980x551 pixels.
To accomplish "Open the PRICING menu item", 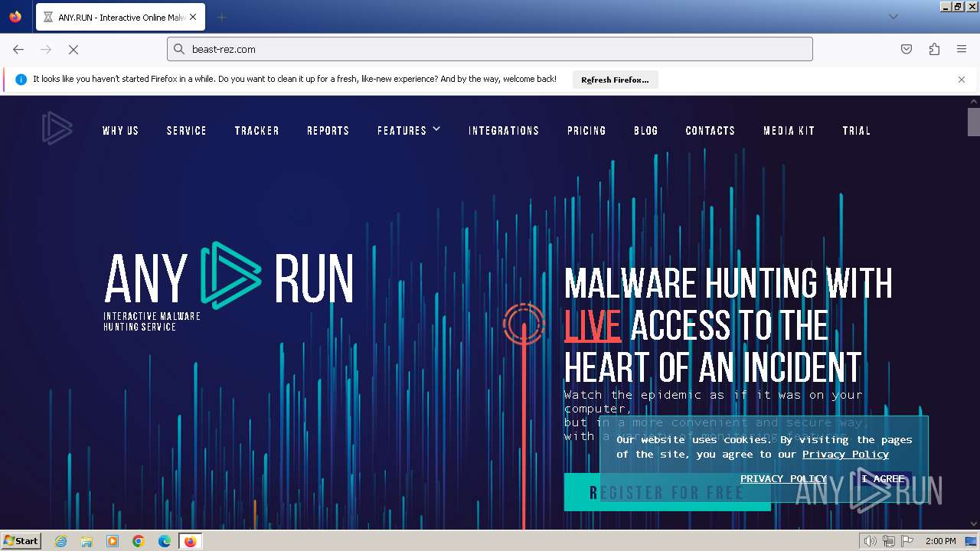I will click(x=586, y=131).
